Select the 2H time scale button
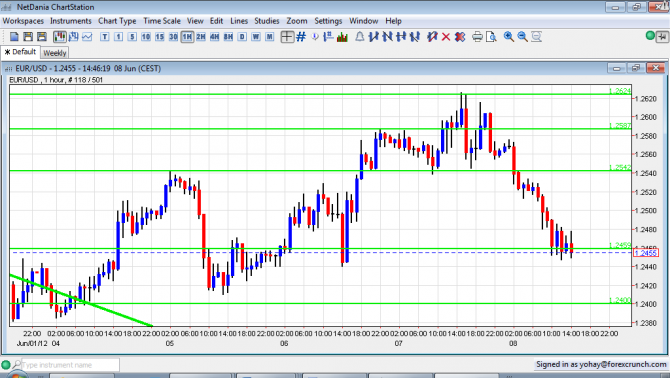670x378 pixels. click(201, 37)
